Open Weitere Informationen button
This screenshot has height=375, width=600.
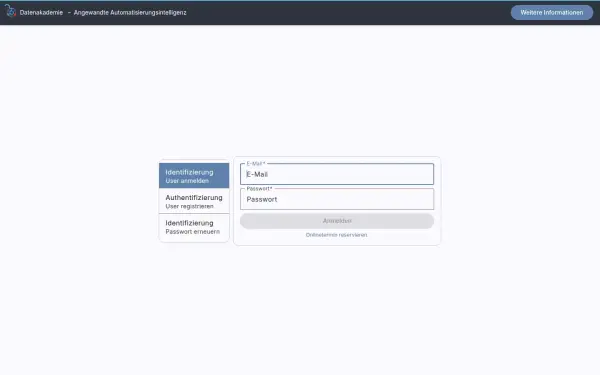(552, 13)
